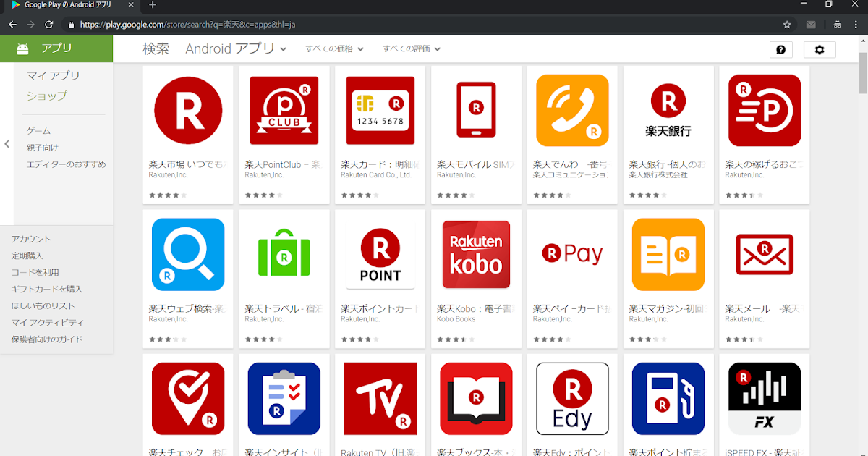Open the 楽天インサイト clipboard app icon
Image resolution: width=868 pixels, height=456 pixels.
click(284, 398)
